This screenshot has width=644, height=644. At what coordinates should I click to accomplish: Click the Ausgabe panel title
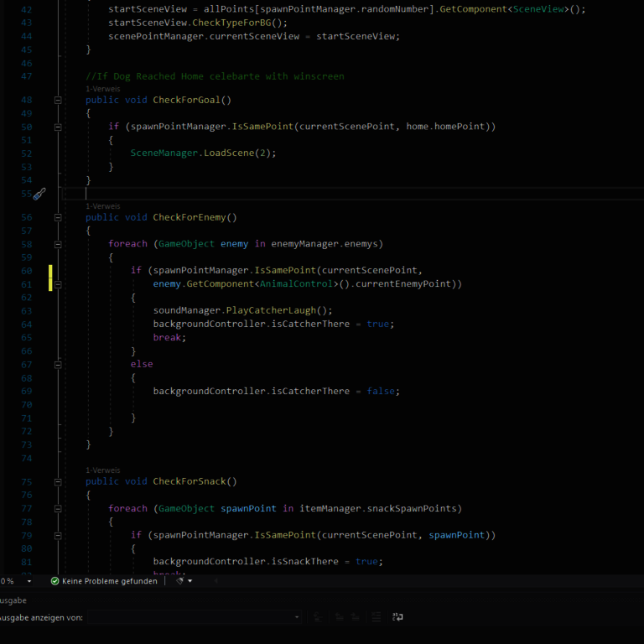tap(13, 600)
